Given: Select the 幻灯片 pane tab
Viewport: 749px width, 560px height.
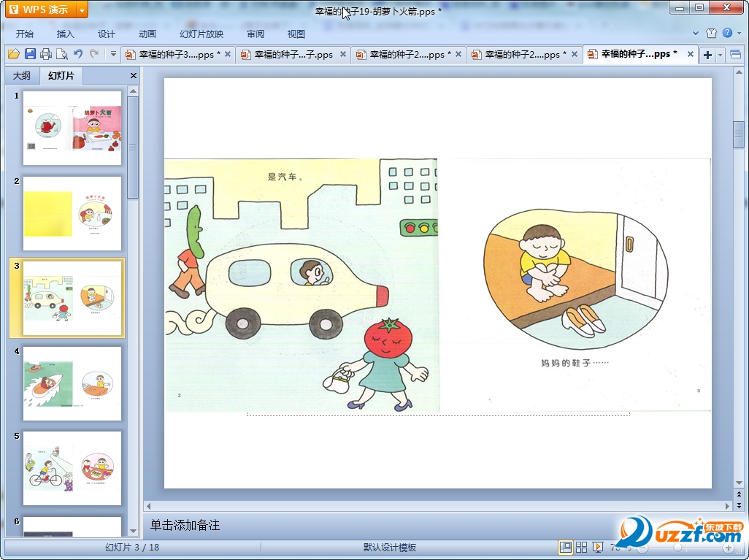Looking at the screenshot, I should click(61, 75).
